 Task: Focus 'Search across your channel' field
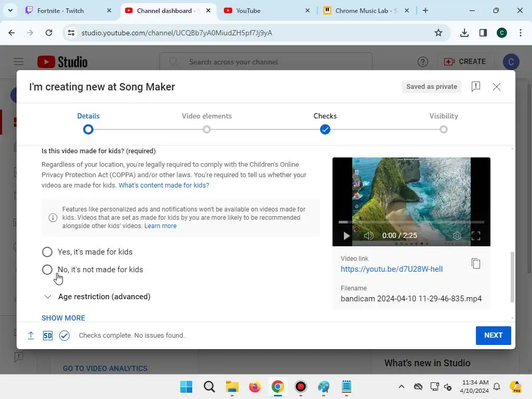point(266,62)
